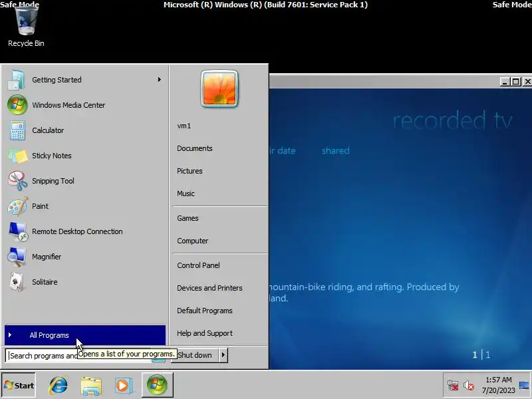This screenshot has height=399, width=532.
Task: Click the Start button
Action: pyautogui.click(x=19, y=385)
